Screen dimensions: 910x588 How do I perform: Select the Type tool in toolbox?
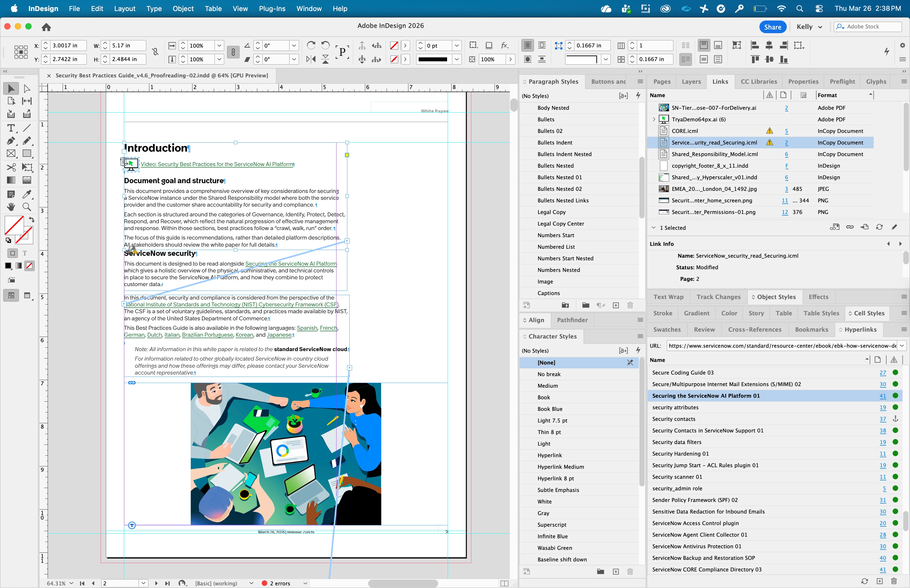click(11, 128)
